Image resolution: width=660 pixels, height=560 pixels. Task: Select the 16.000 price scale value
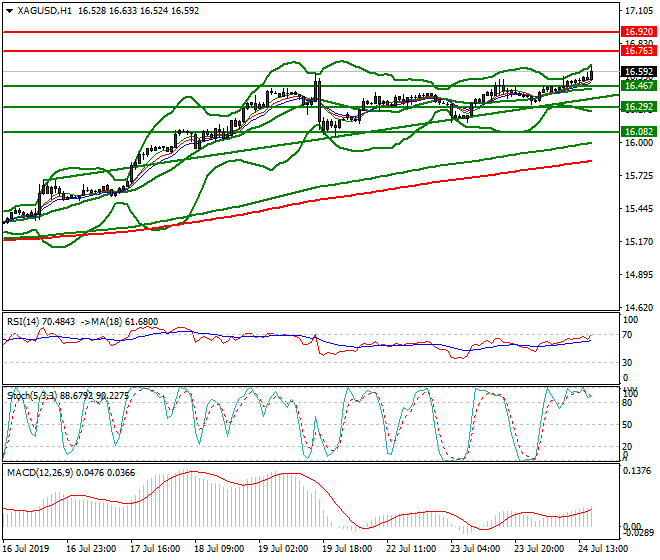(639, 143)
